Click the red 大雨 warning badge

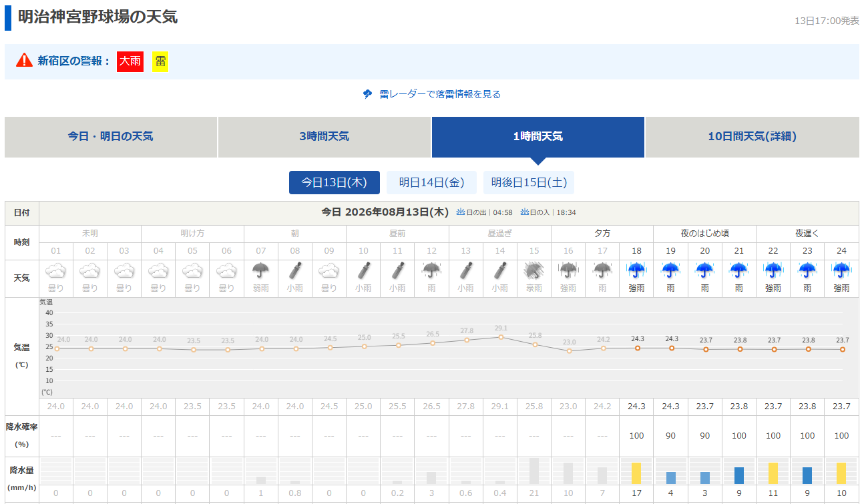pyautogui.click(x=130, y=61)
